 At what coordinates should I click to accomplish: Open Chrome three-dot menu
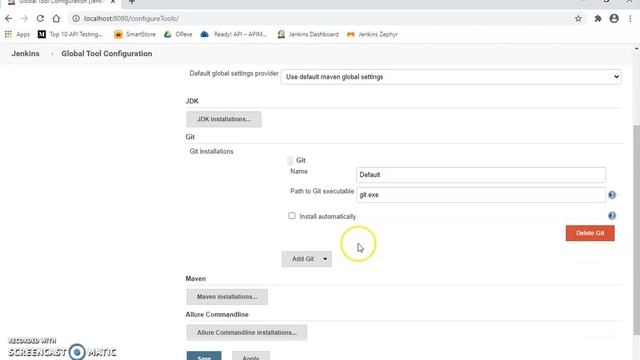(x=630, y=18)
